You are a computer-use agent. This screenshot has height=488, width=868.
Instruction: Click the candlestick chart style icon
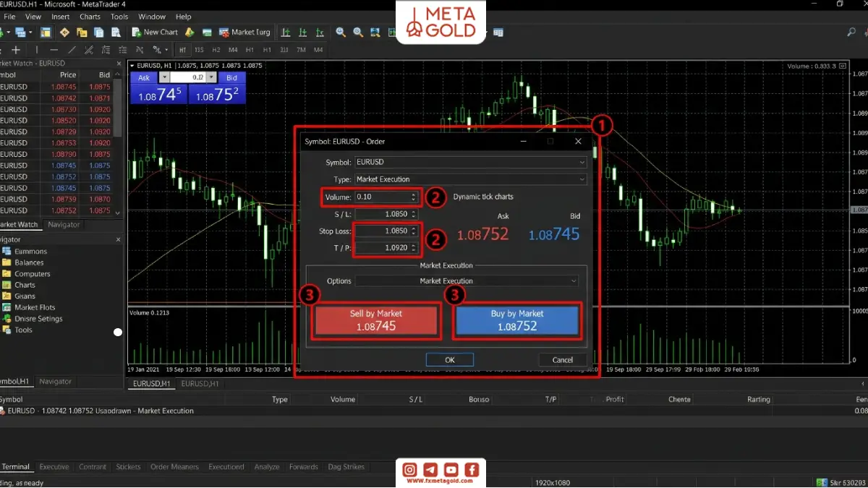[x=304, y=33]
